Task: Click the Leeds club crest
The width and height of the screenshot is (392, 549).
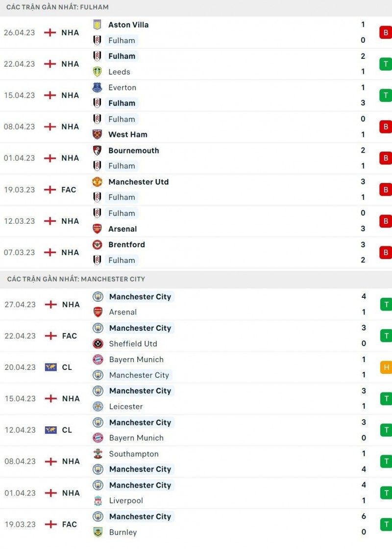Action: click(97, 72)
